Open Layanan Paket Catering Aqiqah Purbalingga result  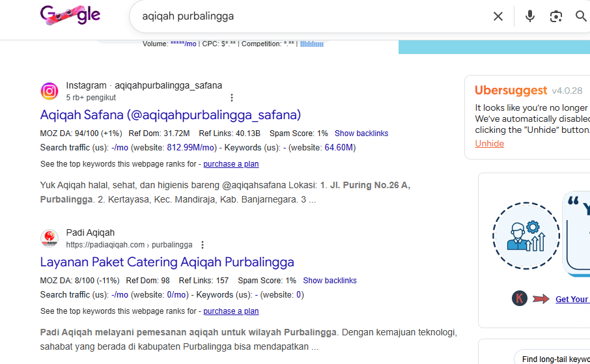(167, 262)
